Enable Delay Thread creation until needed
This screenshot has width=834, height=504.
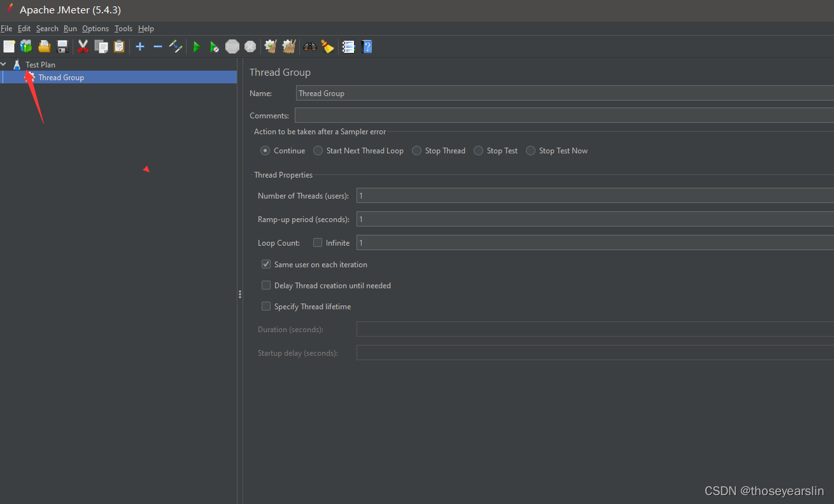click(x=266, y=285)
